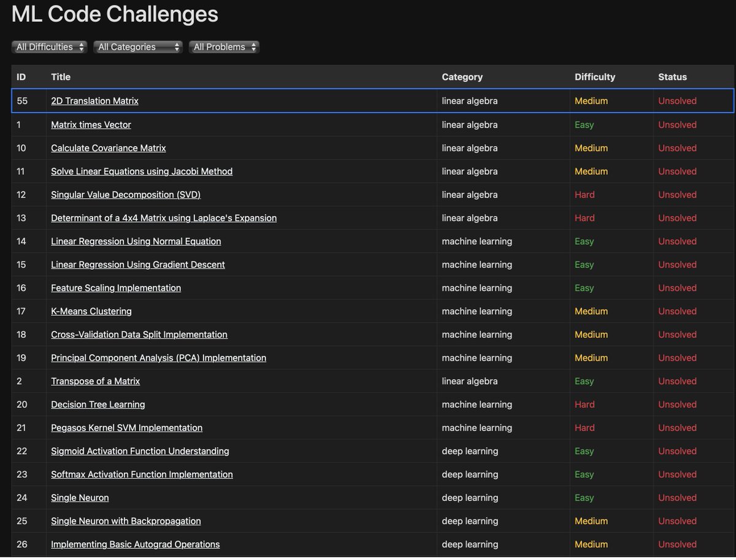Screen dimensions: 736x560
Task: Click Unsolved status of Feature Scaling row
Action: click(x=678, y=288)
